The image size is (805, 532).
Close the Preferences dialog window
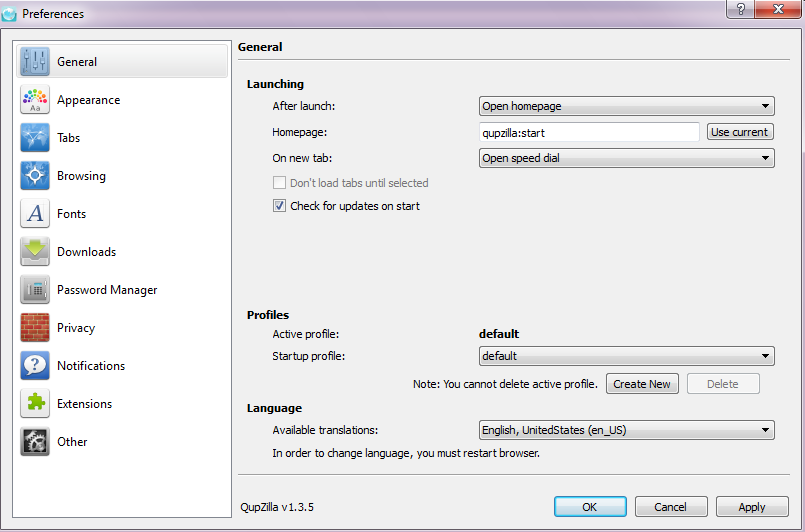(x=777, y=9)
